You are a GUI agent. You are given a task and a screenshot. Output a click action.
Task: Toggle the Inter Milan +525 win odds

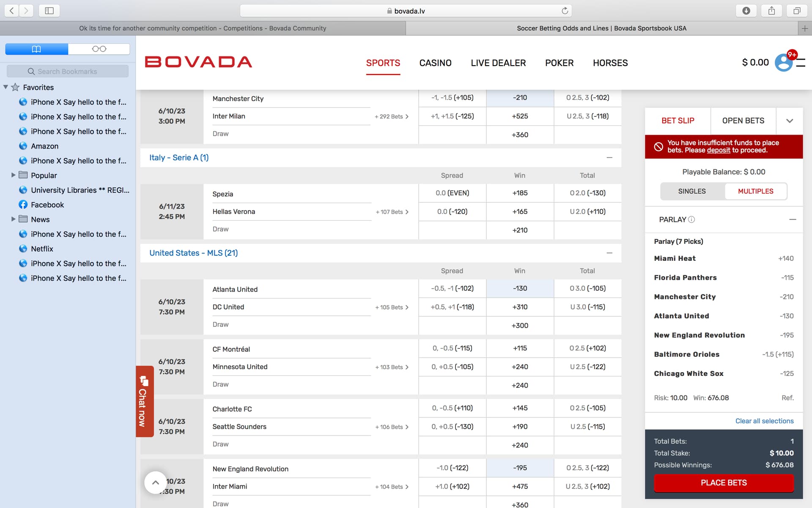(520, 116)
